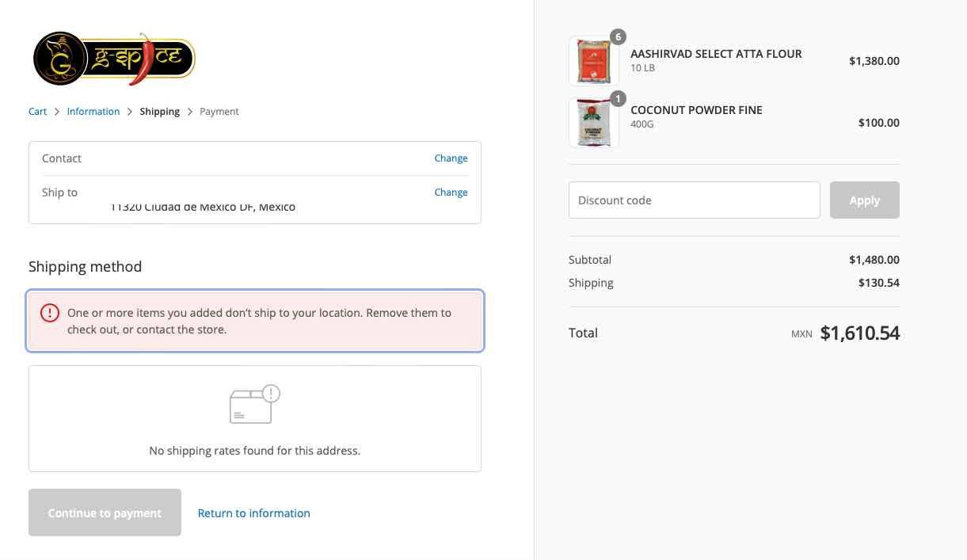Click the package warning box icon

point(254,404)
